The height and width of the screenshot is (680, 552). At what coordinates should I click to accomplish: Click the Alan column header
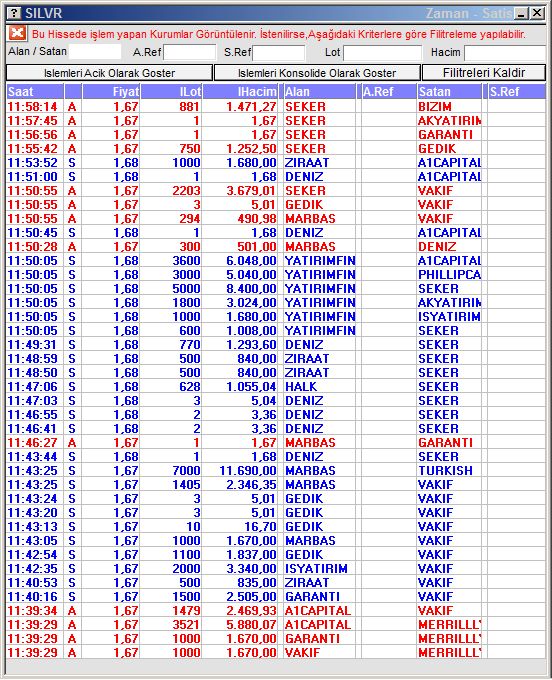[319, 92]
